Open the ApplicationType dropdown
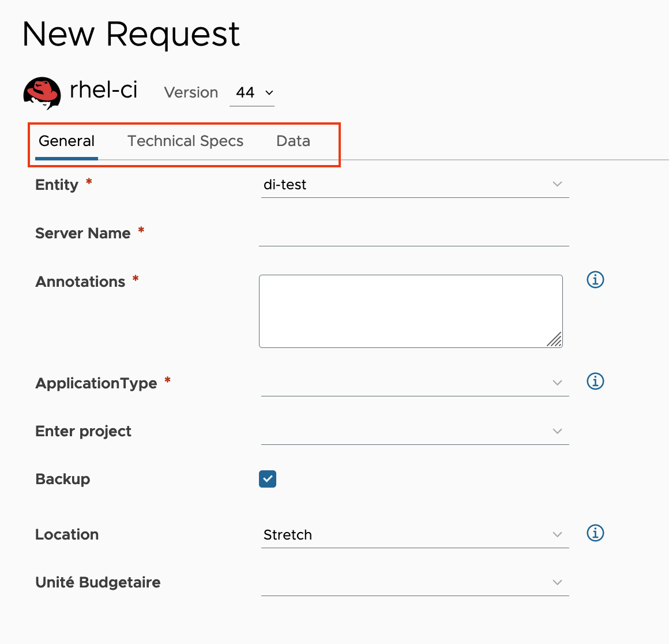The height and width of the screenshot is (644, 669). (x=415, y=383)
